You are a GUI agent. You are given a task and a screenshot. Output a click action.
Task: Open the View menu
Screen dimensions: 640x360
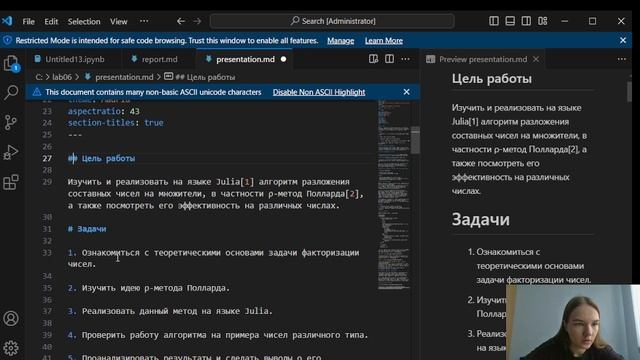(118, 22)
